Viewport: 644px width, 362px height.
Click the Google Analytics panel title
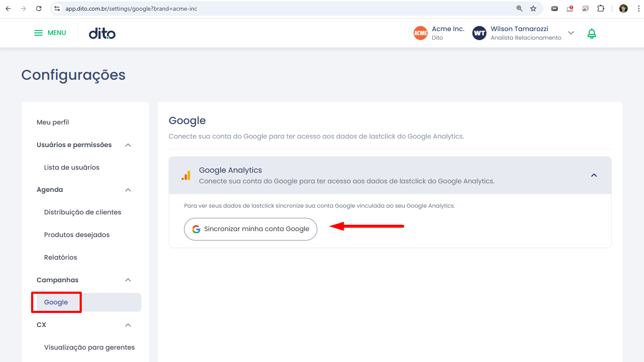tap(230, 170)
